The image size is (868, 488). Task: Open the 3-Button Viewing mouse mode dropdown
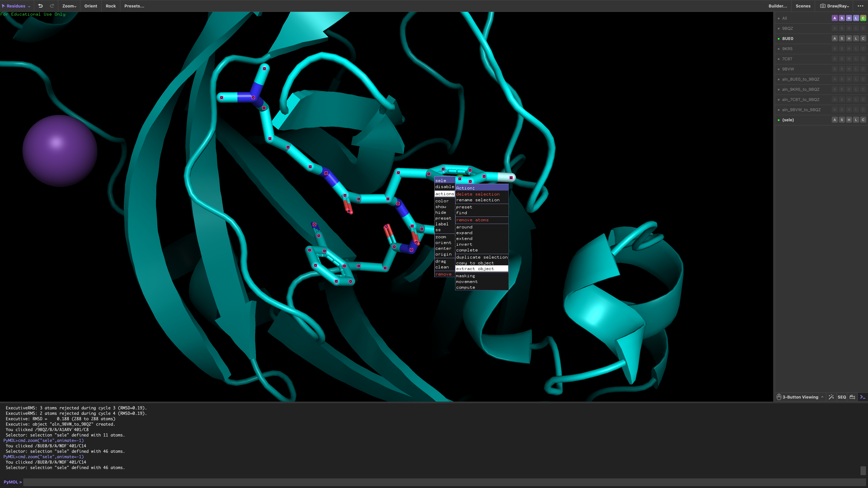tap(800, 397)
